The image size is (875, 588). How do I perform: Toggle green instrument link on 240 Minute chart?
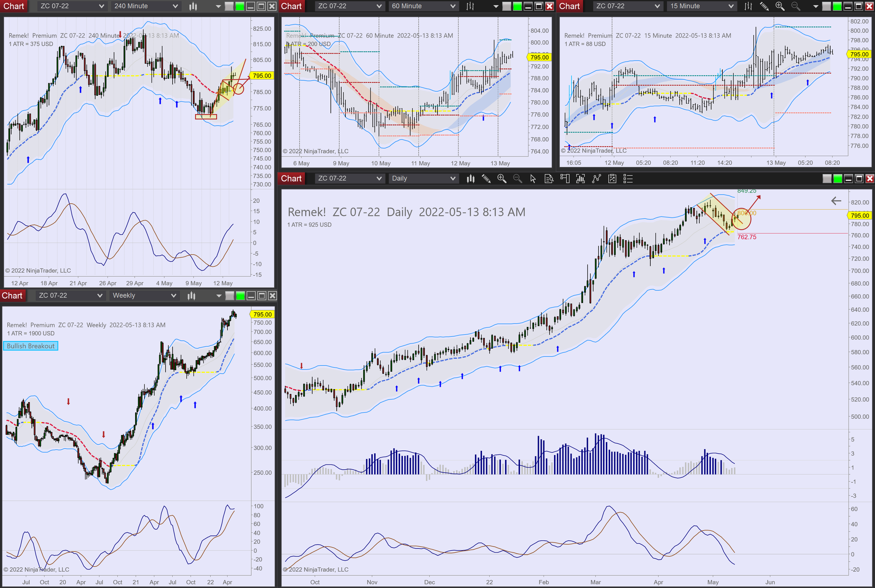pos(240,6)
